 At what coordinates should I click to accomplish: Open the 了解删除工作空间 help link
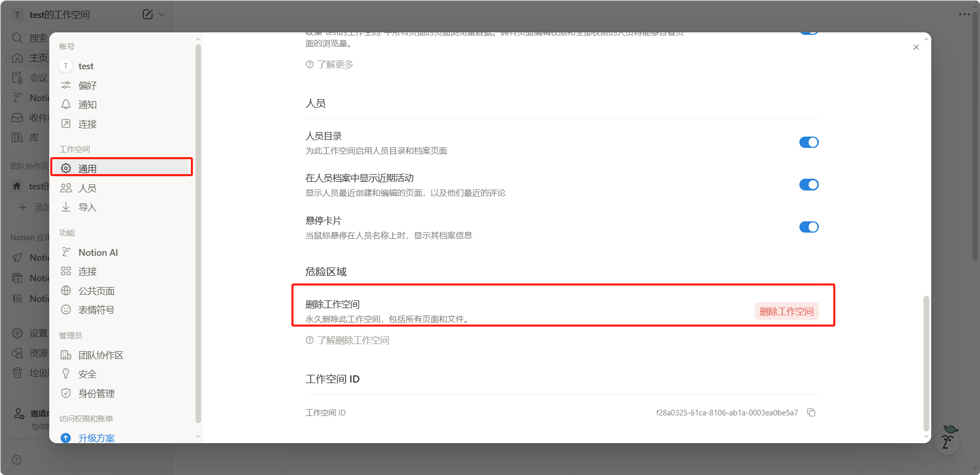tap(353, 340)
